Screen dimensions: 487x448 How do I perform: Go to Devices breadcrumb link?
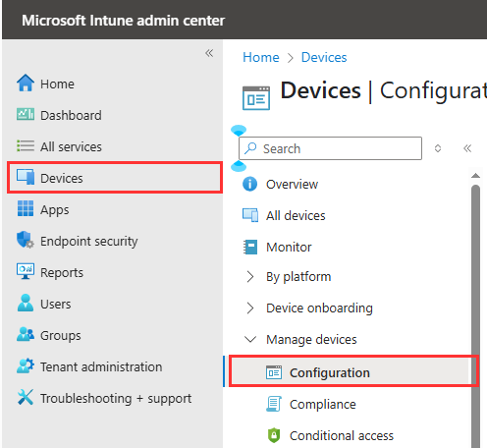324,57
